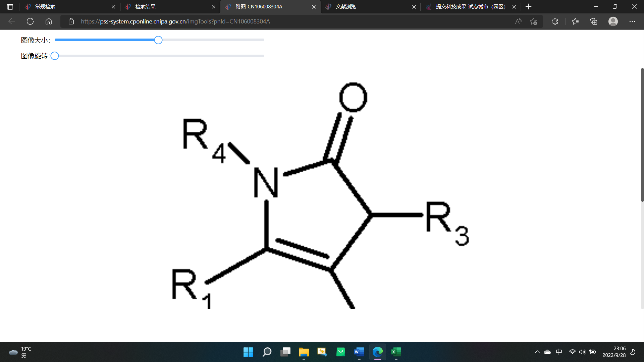The height and width of the screenshot is (362, 644).
Task: Activate the Read Aloud icon
Action: (x=518, y=21)
